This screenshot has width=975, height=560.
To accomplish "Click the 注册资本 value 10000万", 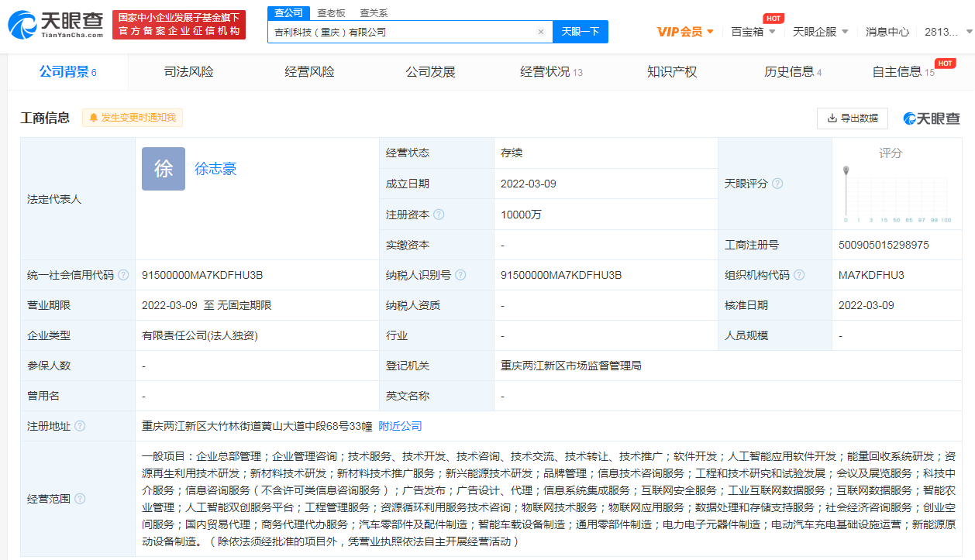I will pos(522,215).
